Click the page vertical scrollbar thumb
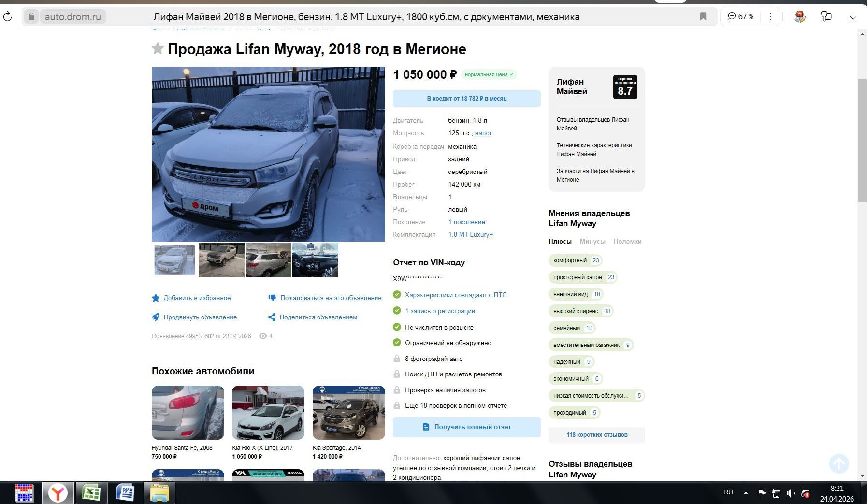The width and height of the screenshot is (867, 504). click(x=862, y=140)
